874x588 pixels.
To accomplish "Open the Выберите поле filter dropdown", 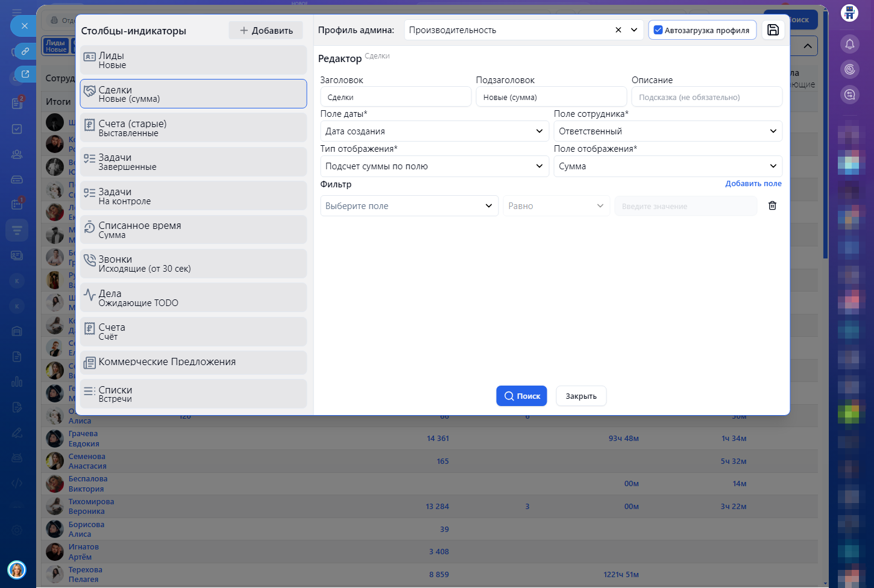I will 409,206.
